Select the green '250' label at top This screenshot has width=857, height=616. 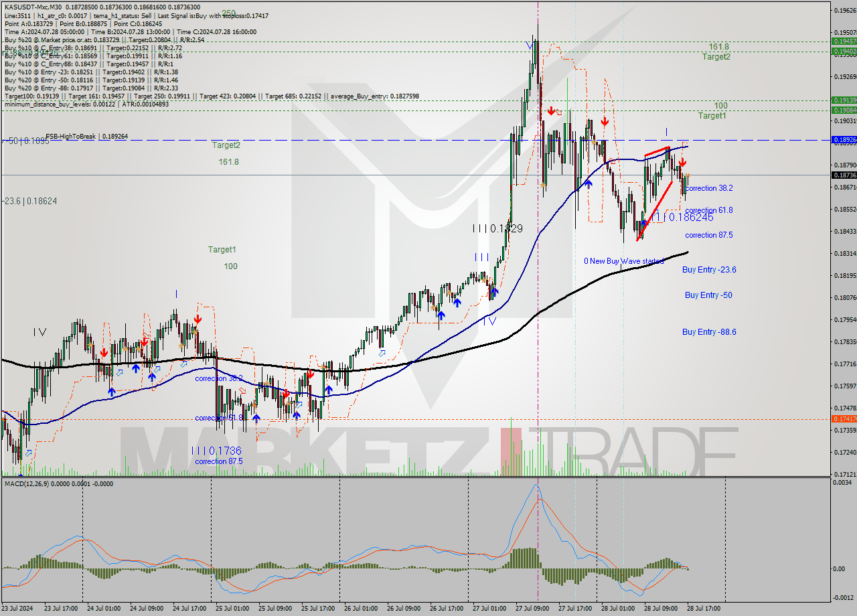coord(228,13)
